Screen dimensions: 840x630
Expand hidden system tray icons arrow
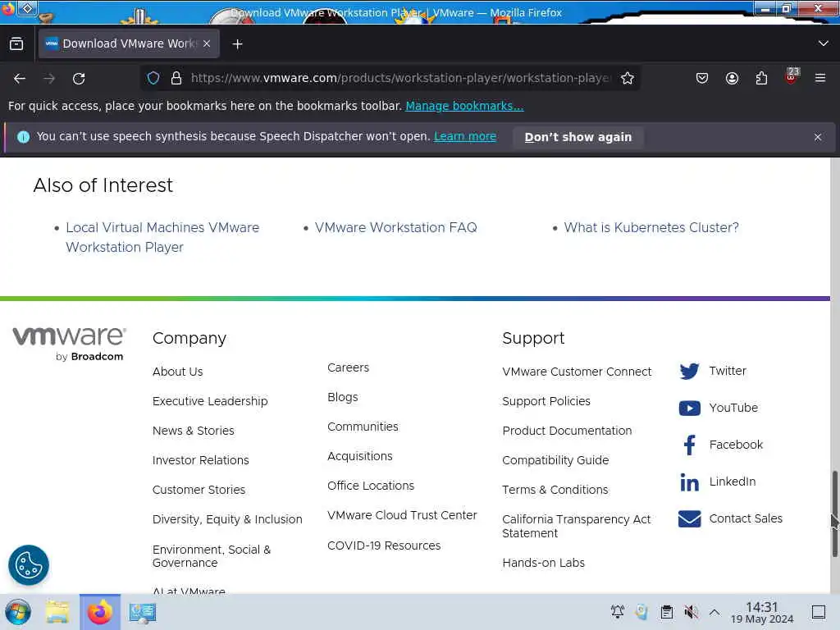coord(714,612)
